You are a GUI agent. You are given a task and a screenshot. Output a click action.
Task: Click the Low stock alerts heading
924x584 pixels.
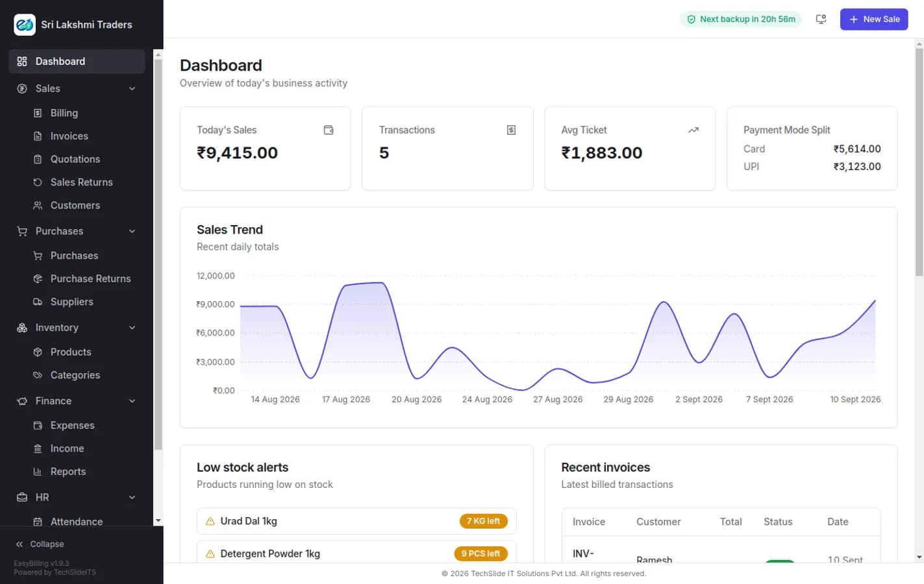tap(242, 467)
